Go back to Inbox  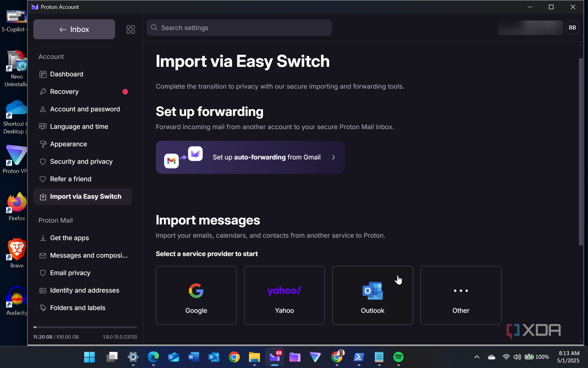74,29
